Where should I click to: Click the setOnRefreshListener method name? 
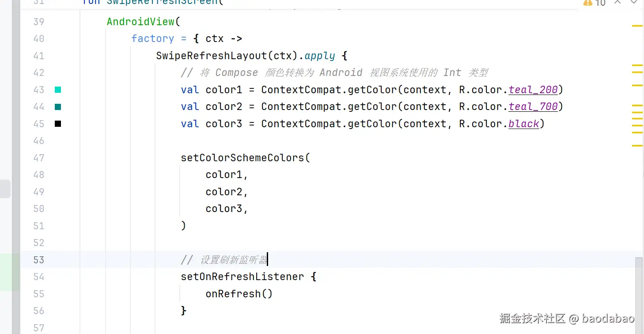click(x=242, y=277)
